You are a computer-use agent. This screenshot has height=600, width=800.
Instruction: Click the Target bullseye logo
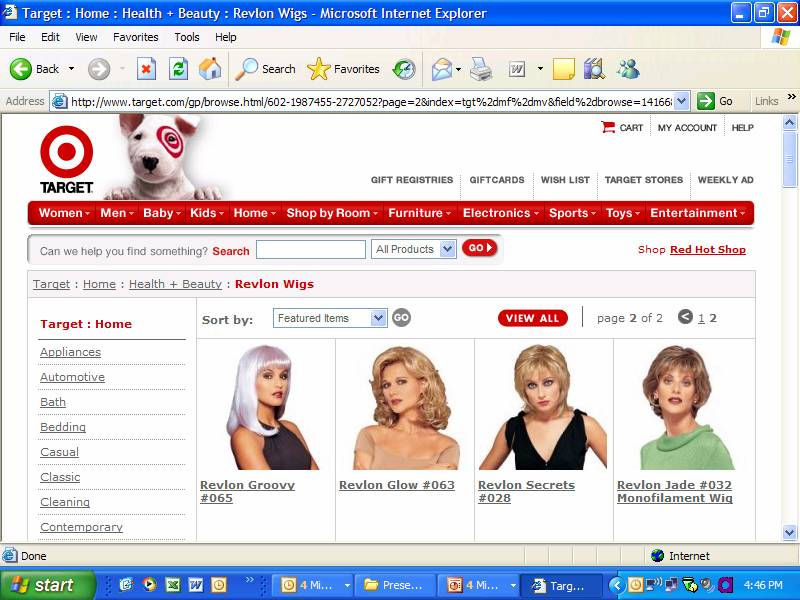[67, 152]
